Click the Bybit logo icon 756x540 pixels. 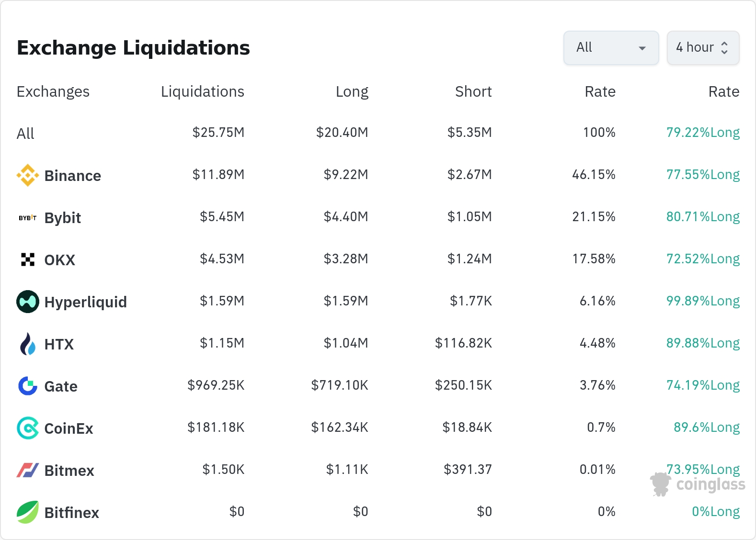point(28,218)
